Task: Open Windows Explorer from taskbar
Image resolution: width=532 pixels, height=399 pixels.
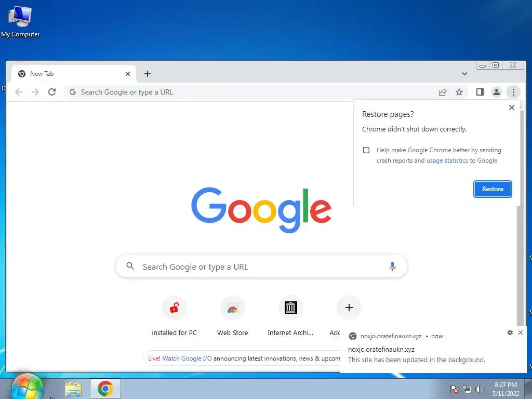Action: (73, 389)
